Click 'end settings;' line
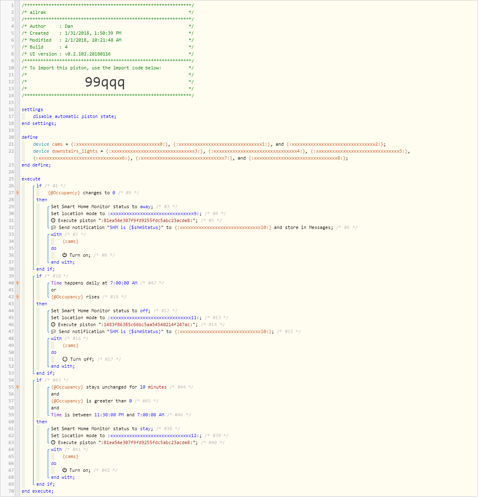Screen dimensions: 480x500 click(x=39, y=124)
